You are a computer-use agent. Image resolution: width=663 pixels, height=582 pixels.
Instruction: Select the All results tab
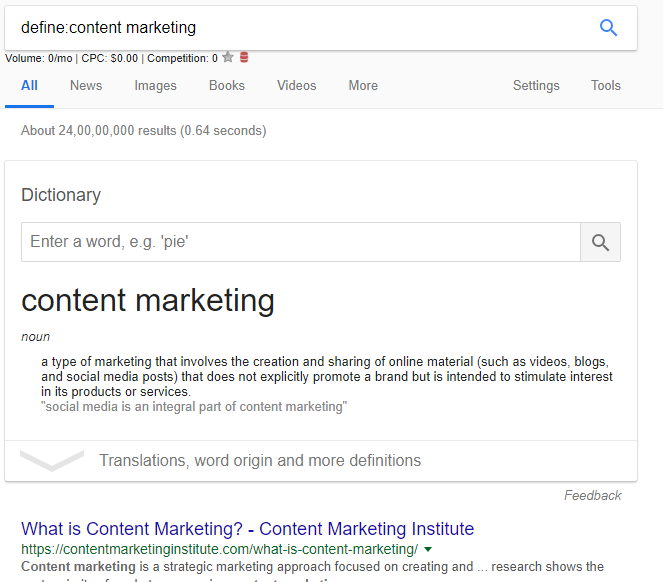point(30,86)
